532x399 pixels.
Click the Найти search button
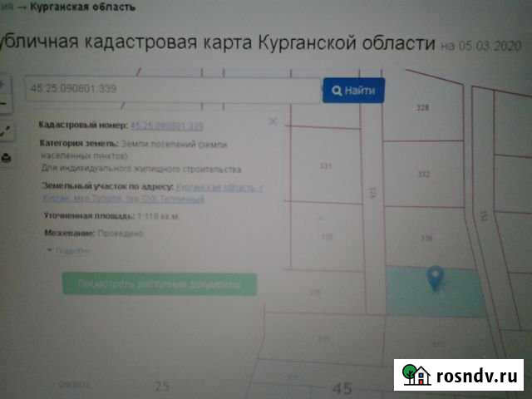pos(353,91)
